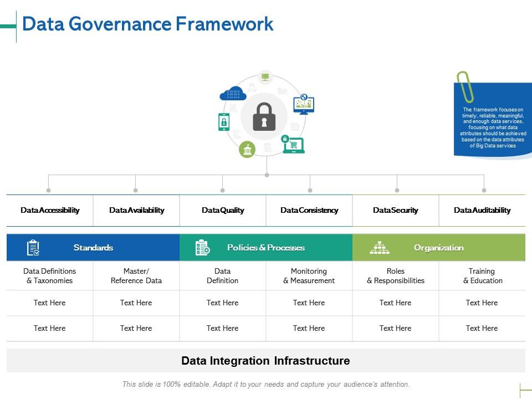Click the Data Accessibility heading
This screenshot has height=399, width=532.
pyautogui.click(x=50, y=211)
